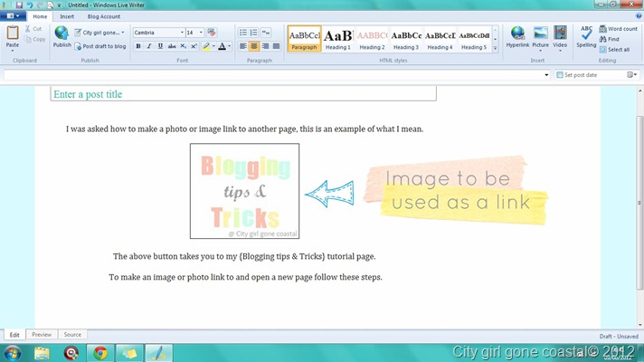
Task: Apply the Heading 4 style
Action: (x=440, y=39)
